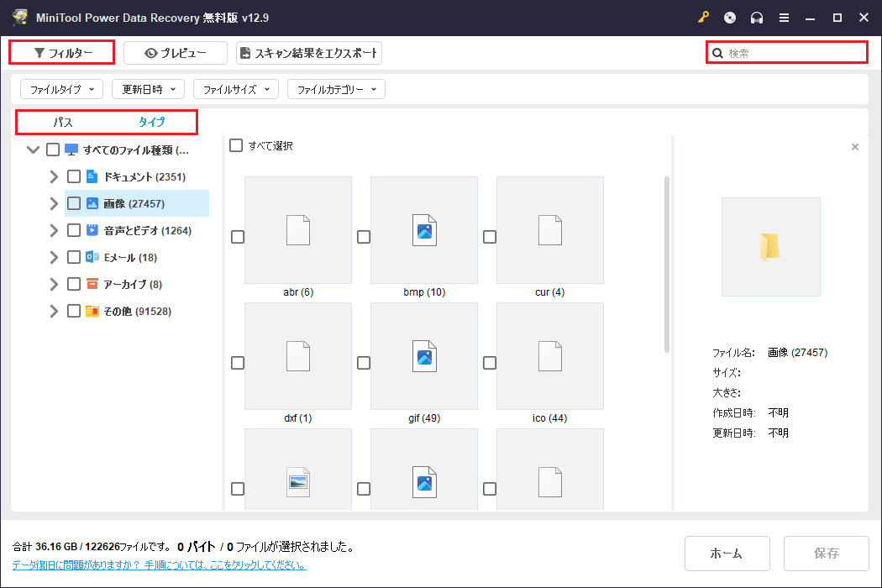Open the gif (49) file type thumbnail
Screen dimensions: 882x588
tap(424, 356)
